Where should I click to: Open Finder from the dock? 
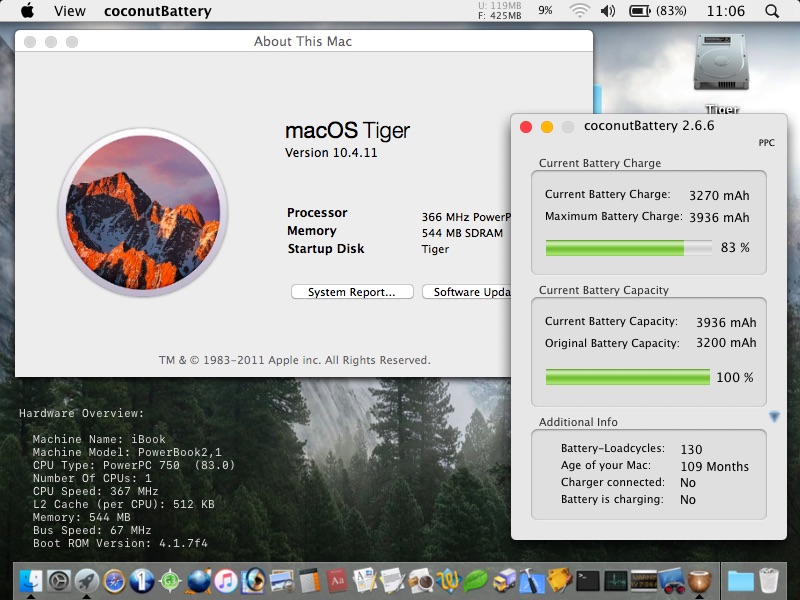(x=31, y=581)
